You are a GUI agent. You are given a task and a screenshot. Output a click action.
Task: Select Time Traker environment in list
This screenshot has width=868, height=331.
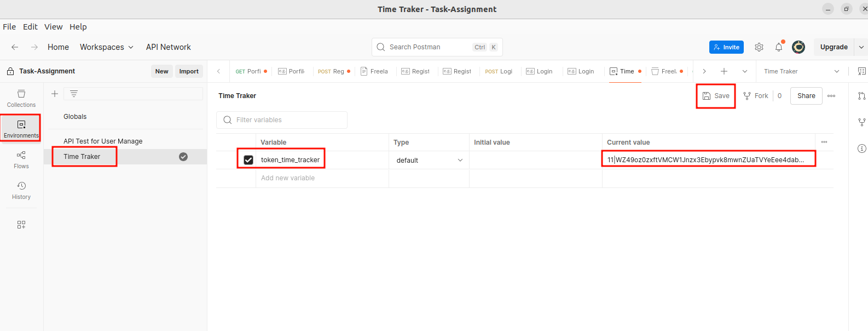(x=82, y=157)
